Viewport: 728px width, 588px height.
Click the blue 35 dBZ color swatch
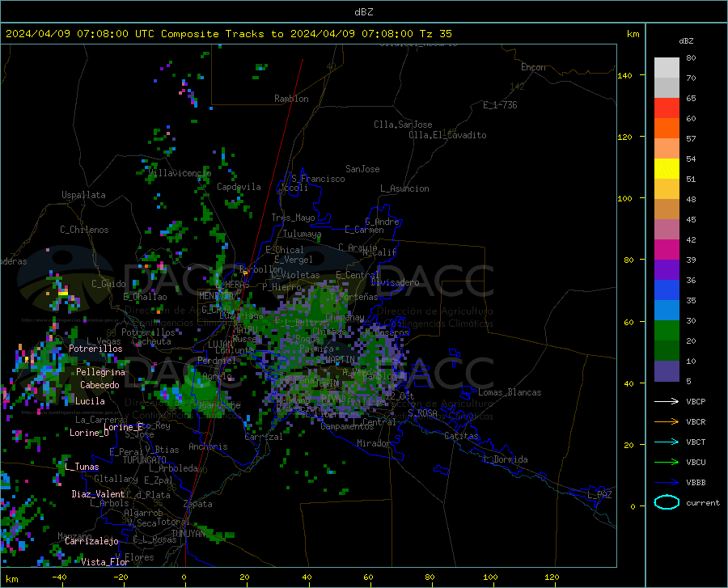[667, 290]
